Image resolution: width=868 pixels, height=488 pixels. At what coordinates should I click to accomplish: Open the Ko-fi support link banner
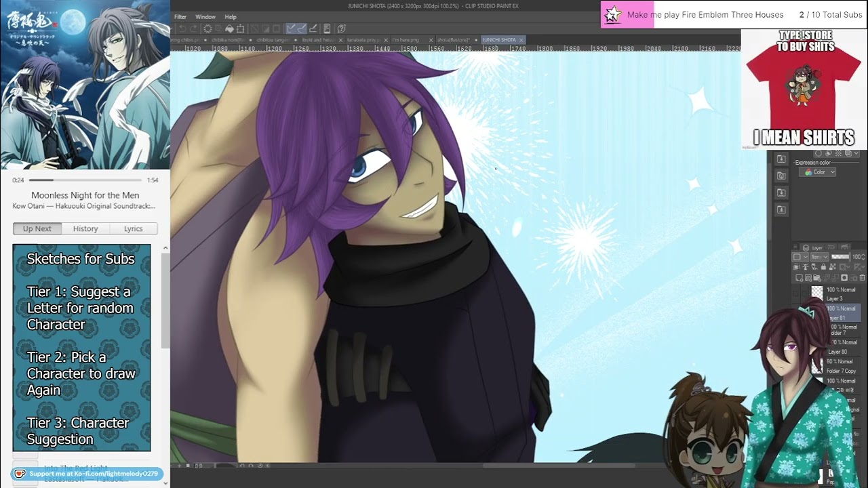pos(88,474)
